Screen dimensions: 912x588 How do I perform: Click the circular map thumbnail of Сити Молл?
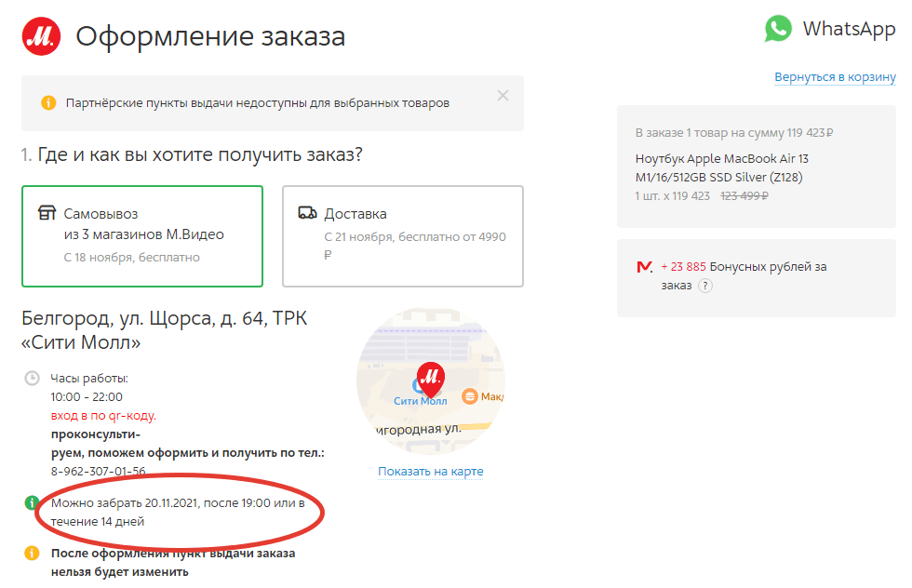(430, 381)
